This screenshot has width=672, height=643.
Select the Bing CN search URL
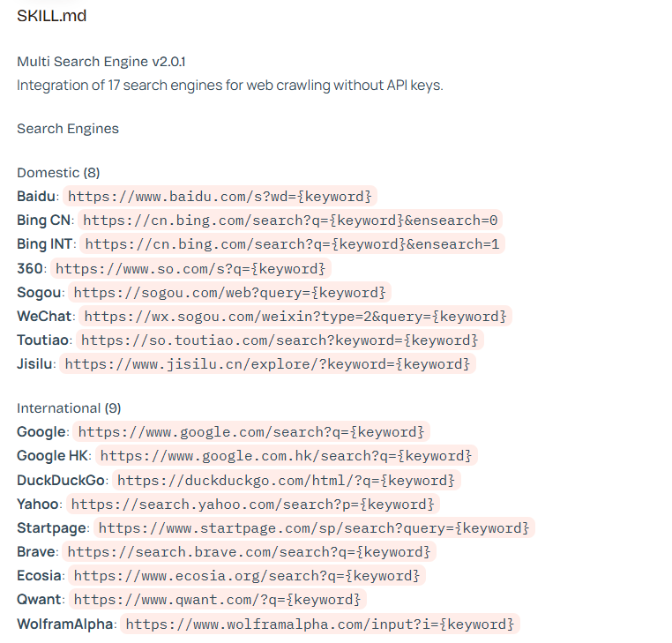coord(290,220)
